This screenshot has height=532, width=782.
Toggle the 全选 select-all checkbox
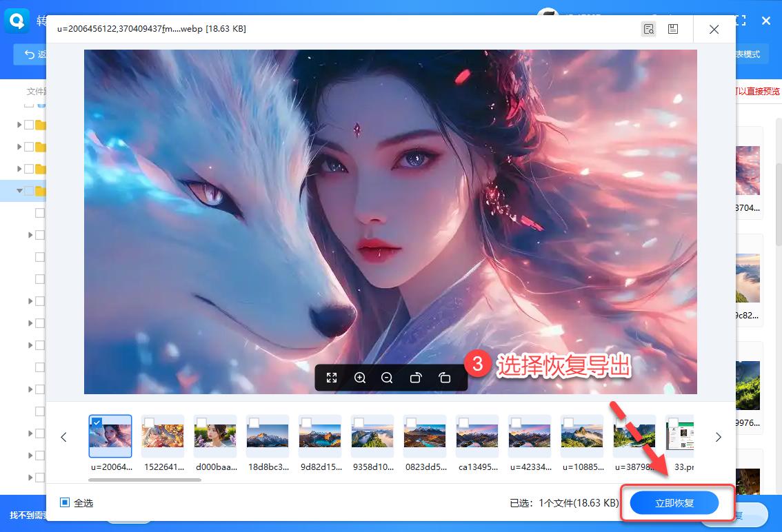click(65, 503)
